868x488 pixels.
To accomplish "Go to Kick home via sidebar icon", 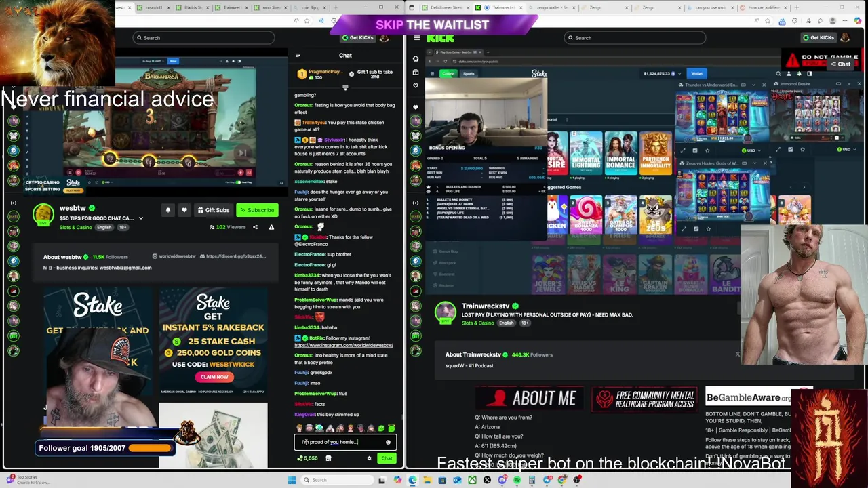I will (416, 58).
